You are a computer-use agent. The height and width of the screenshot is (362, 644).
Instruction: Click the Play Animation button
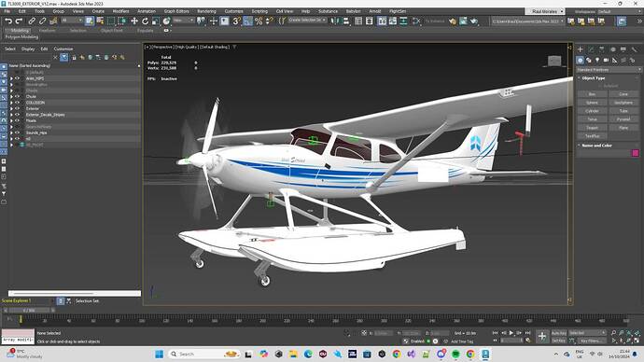click(x=511, y=333)
